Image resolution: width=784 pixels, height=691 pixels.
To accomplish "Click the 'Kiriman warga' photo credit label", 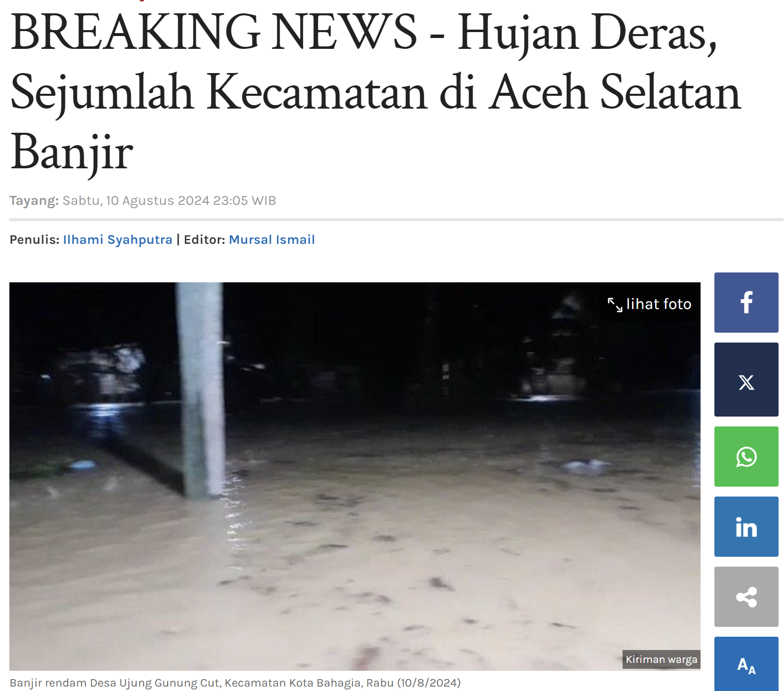I will click(662, 659).
